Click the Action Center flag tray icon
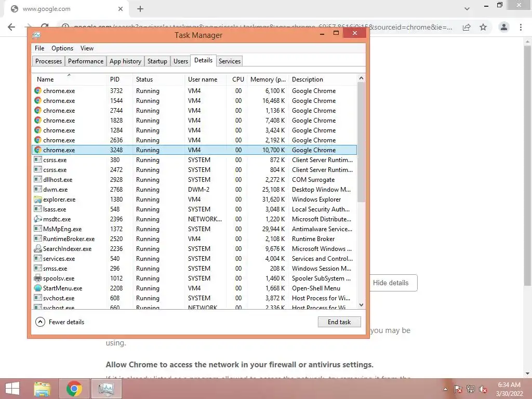Image resolution: width=532 pixels, height=399 pixels. 458,389
